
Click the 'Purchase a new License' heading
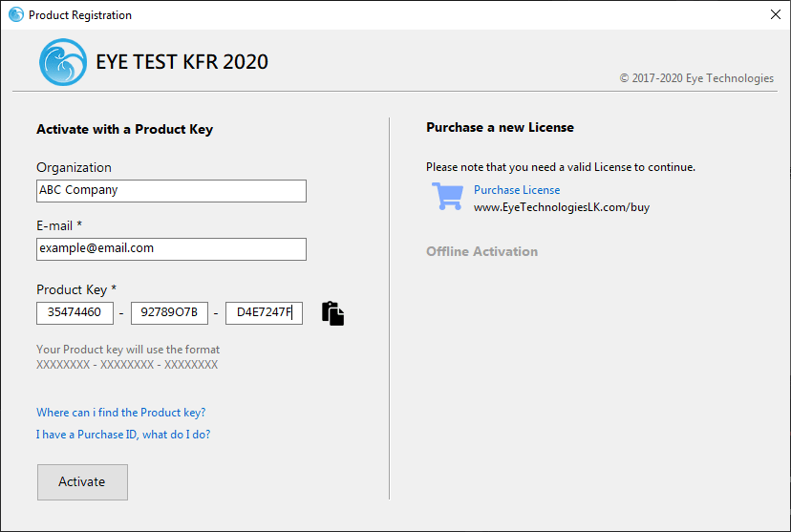[x=500, y=128]
